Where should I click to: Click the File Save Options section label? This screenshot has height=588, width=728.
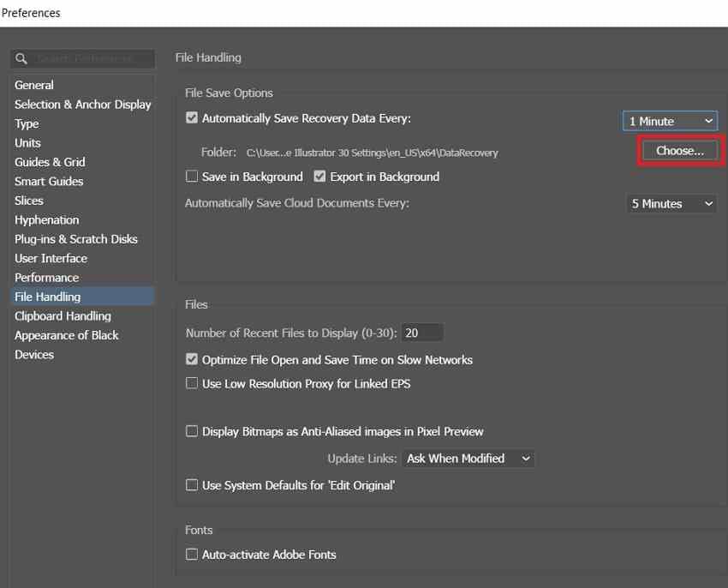coord(229,93)
